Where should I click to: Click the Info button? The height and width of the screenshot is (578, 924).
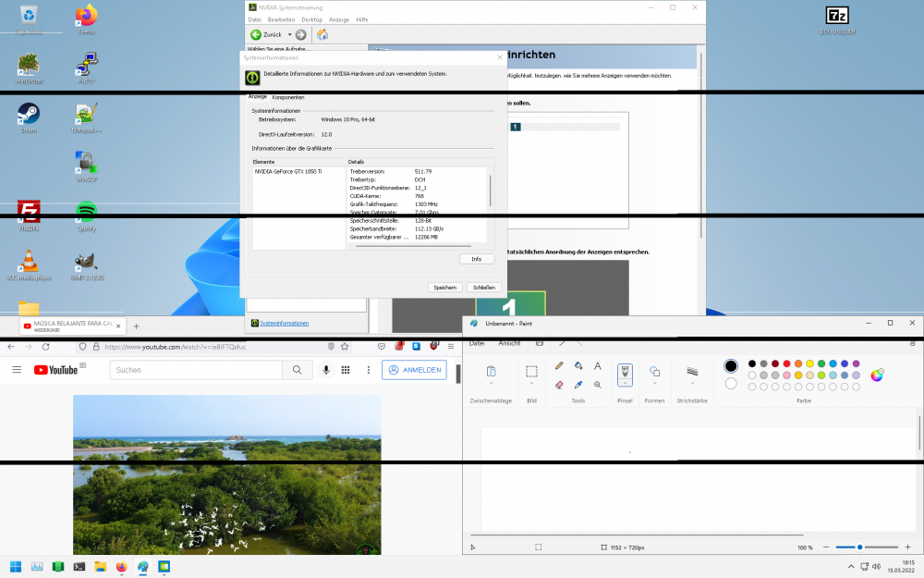click(476, 259)
